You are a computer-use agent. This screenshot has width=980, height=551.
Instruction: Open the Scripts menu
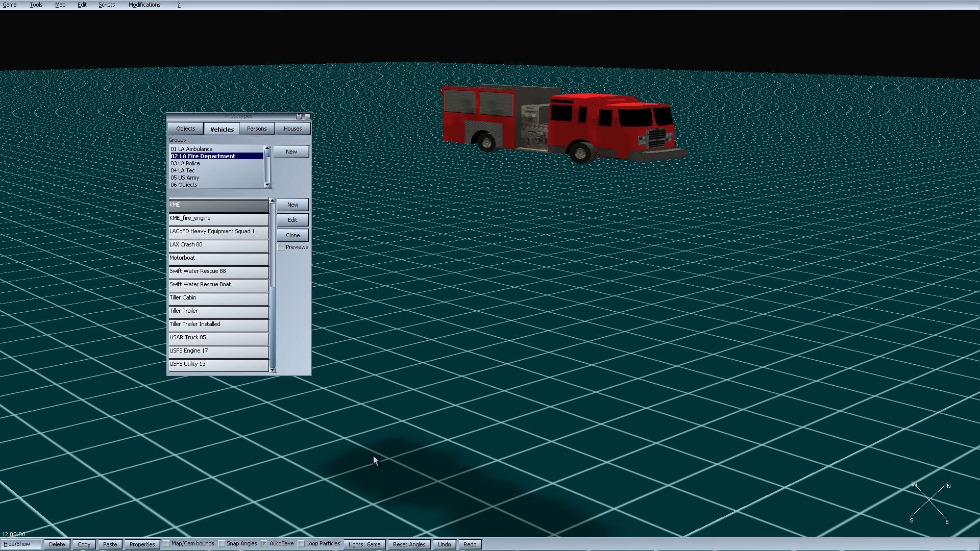[106, 5]
